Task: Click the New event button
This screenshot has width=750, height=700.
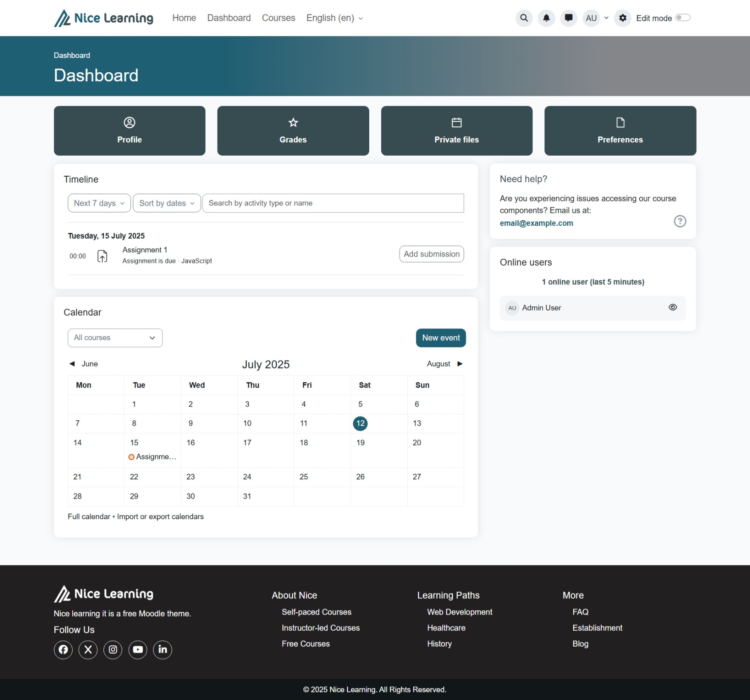Action: coord(441,338)
